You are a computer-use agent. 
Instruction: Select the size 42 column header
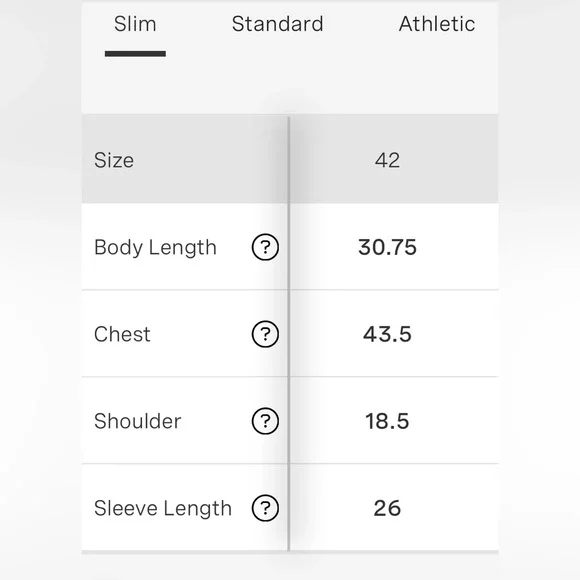tap(387, 160)
